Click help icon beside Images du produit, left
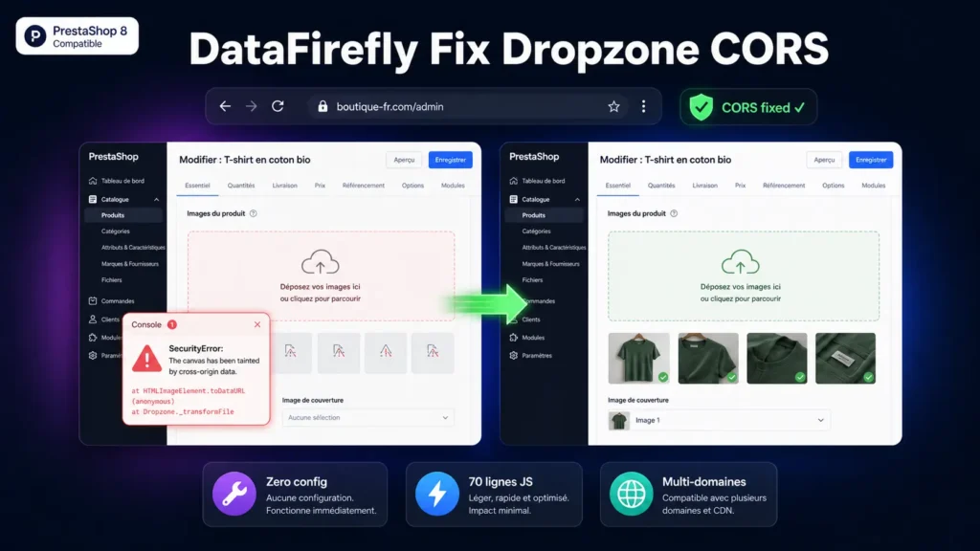The image size is (980, 551). [x=253, y=213]
